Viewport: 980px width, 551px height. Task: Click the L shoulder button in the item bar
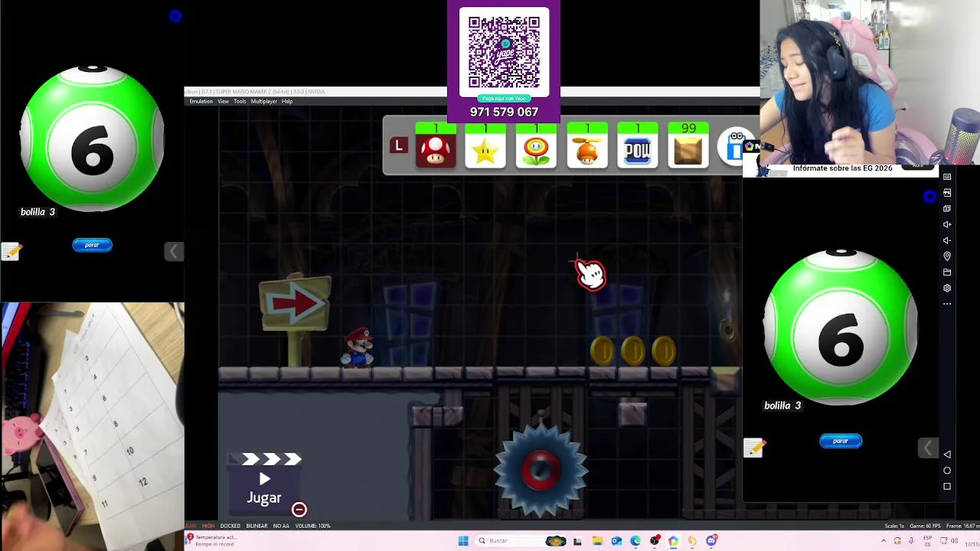(398, 145)
